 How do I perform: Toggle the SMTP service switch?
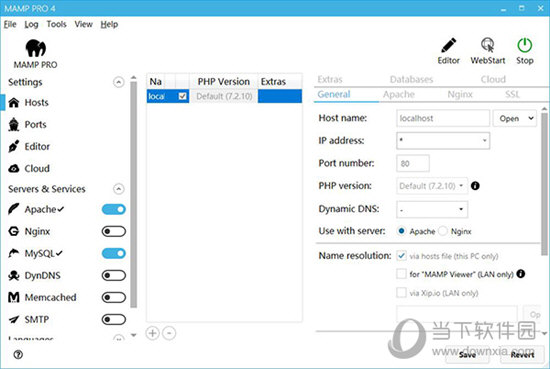click(114, 320)
